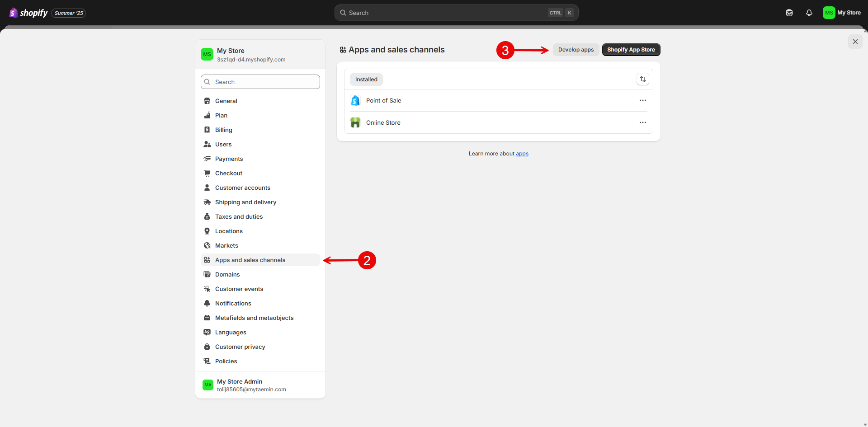
Task: Click the Users people icon
Action: point(207,144)
